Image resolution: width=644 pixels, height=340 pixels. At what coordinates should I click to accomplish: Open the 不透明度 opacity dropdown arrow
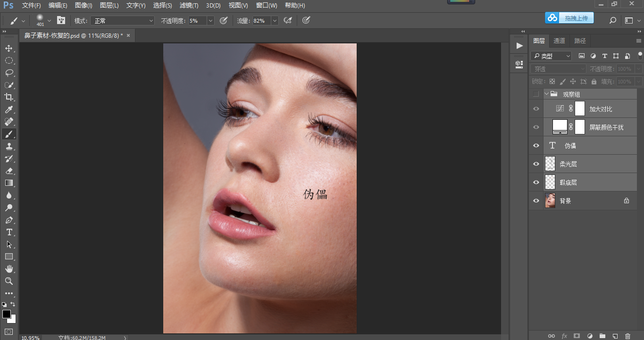[x=210, y=21]
